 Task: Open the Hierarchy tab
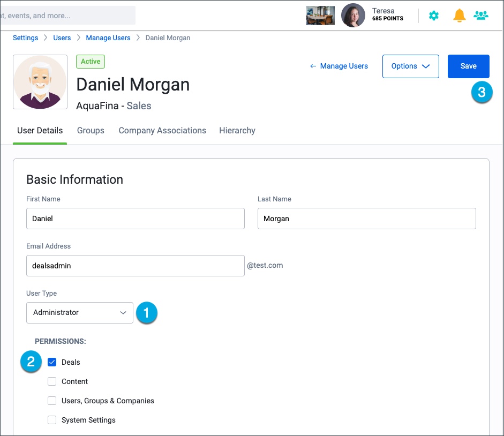coord(237,131)
